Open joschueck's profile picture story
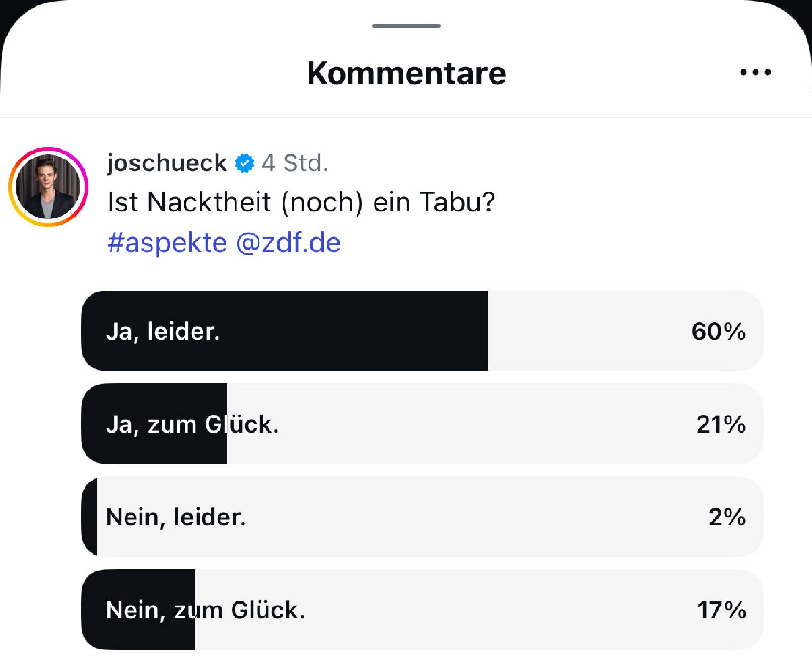812x670 pixels. point(48,187)
